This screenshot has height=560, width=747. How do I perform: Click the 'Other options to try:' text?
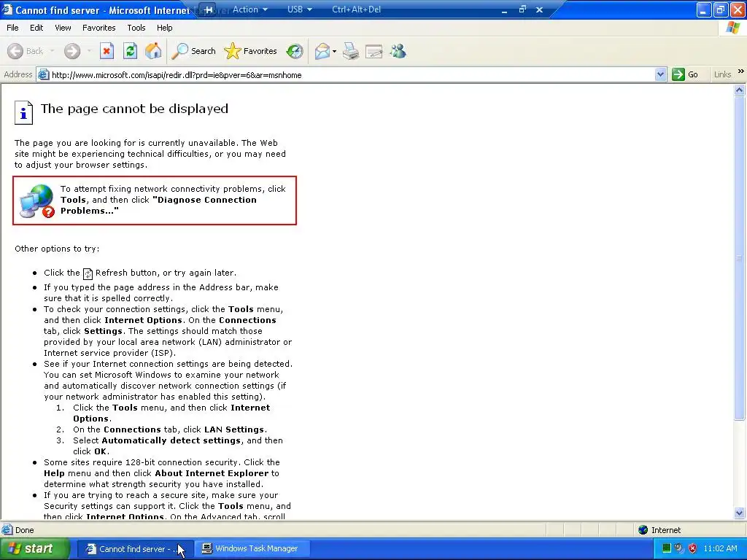pos(57,249)
